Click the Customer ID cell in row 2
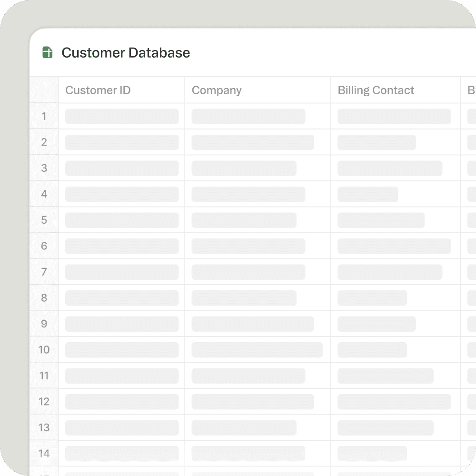The image size is (476, 476). [121, 142]
